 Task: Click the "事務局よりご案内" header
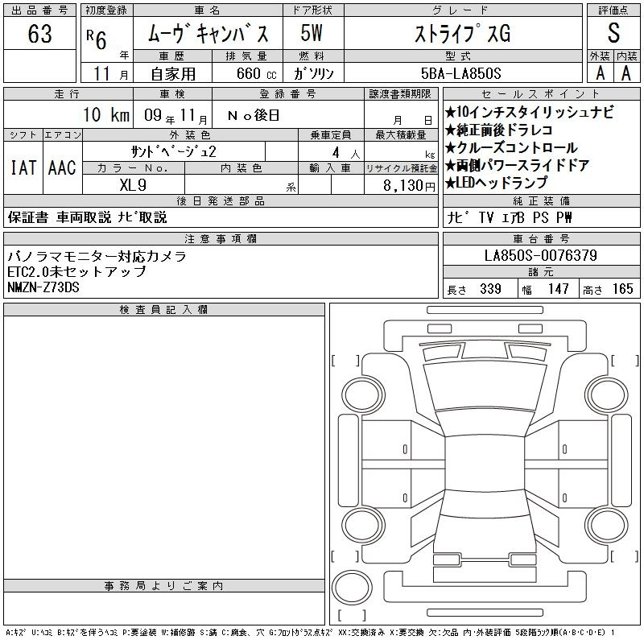[164, 586]
